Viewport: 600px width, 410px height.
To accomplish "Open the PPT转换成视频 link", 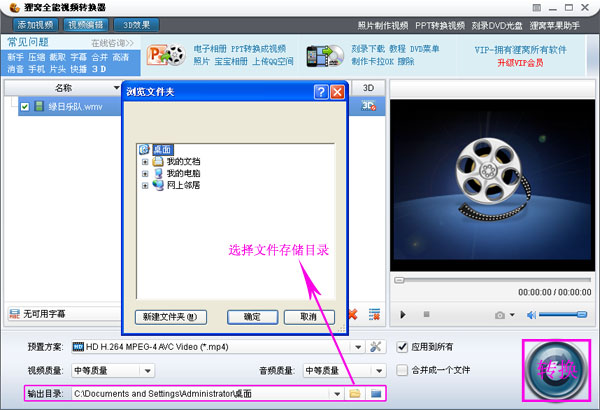I will [258, 49].
